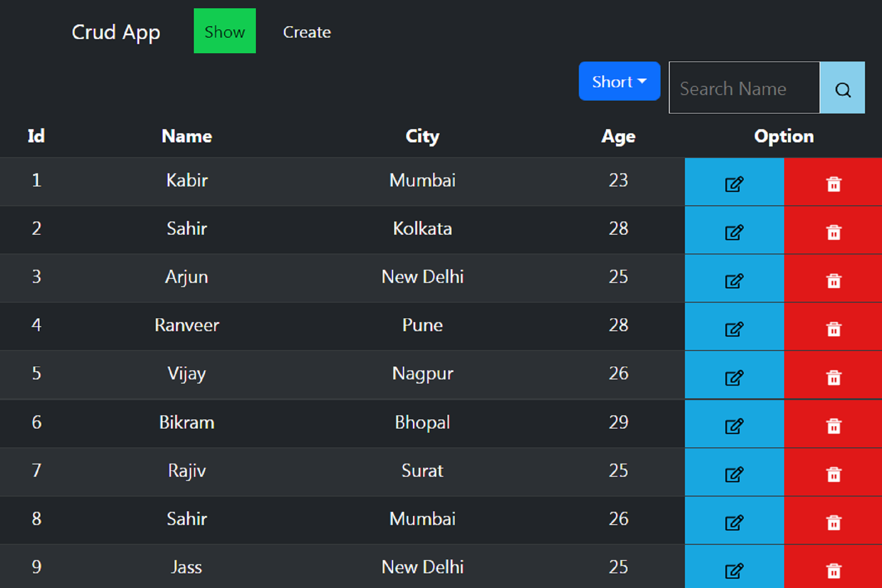Click the Age column header
This screenshot has height=588, width=882.
pos(618,136)
